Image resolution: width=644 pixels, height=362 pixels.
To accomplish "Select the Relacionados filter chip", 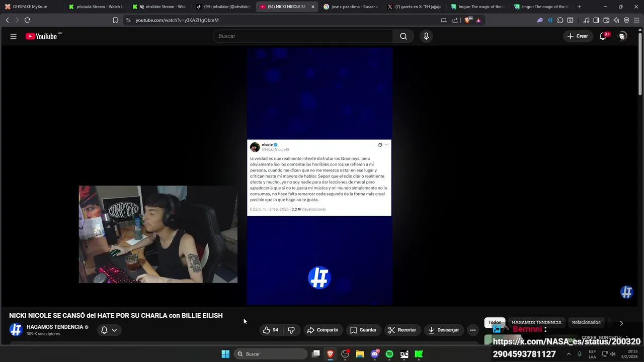I will click(586, 322).
